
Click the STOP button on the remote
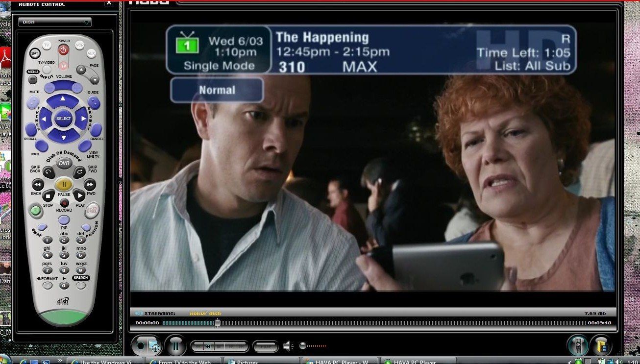(x=48, y=196)
